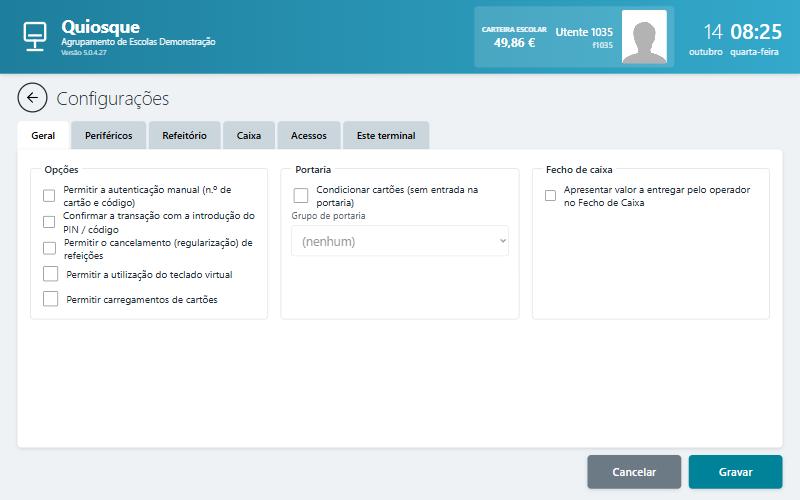Switch to the Geral tab
This screenshot has width=800, height=500.
click(x=43, y=136)
